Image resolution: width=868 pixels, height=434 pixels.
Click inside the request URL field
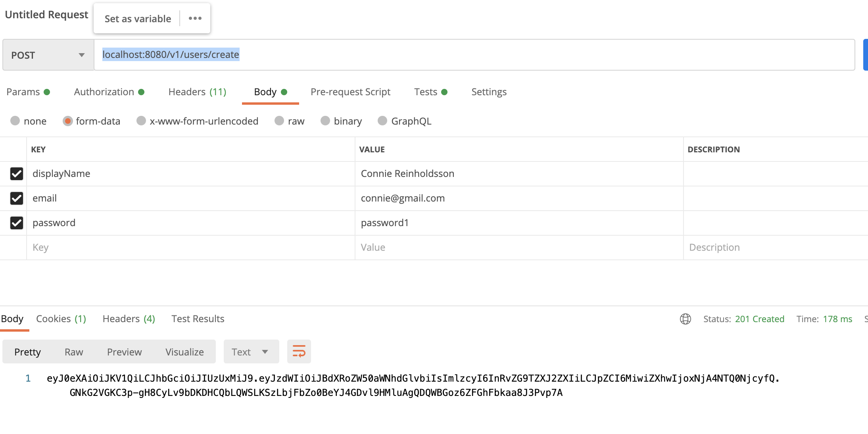[x=278, y=55]
